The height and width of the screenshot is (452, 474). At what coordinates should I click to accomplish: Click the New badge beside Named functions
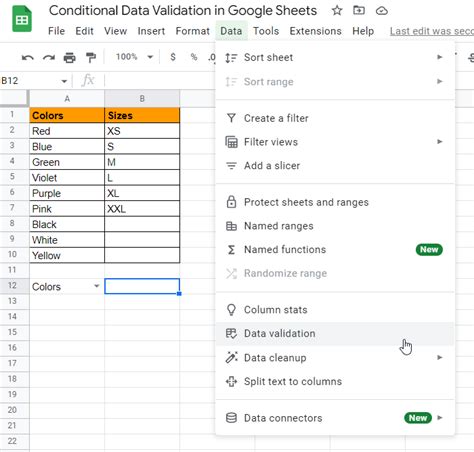pos(429,249)
